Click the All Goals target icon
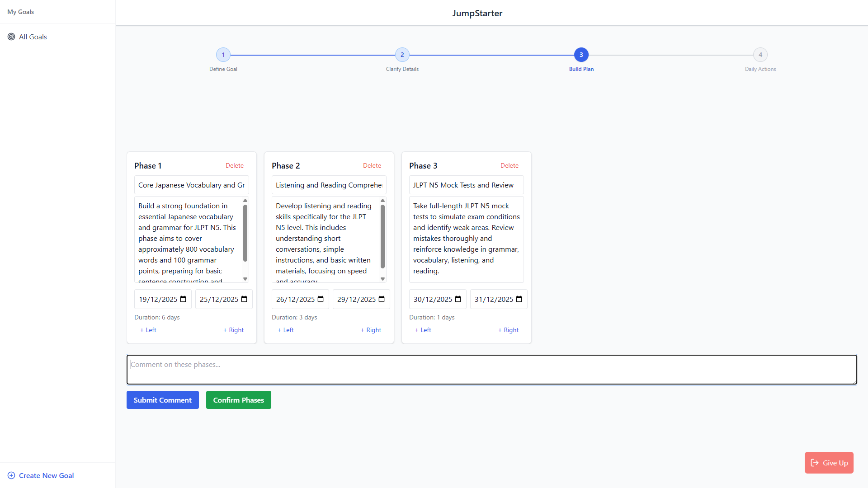Viewport: 868px width, 488px height. click(x=11, y=37)
